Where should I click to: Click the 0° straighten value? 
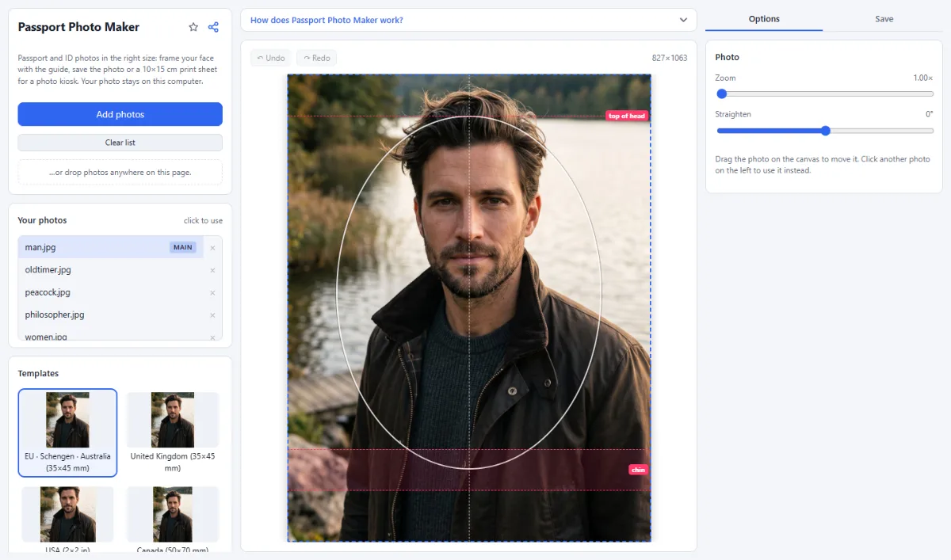click(930, 114)
